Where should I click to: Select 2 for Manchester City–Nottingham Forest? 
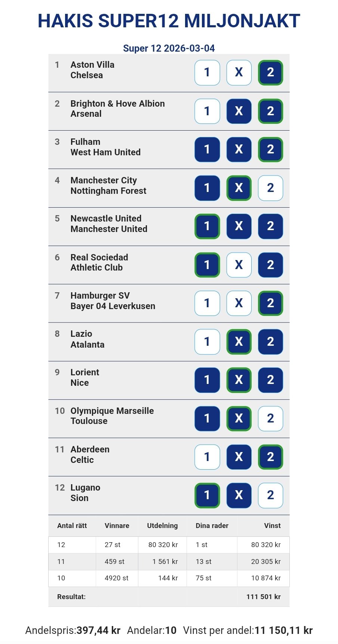pyautogui.click(x=270, y=188)
